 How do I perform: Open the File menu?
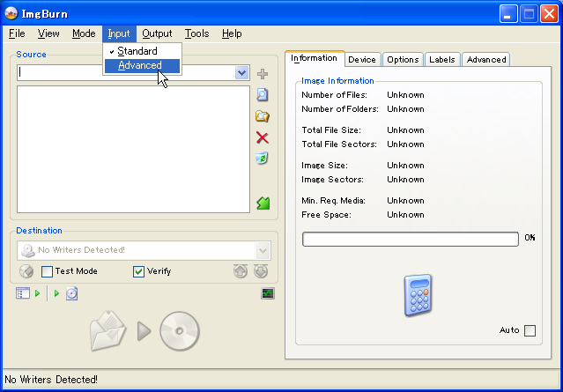pos(17,33)
